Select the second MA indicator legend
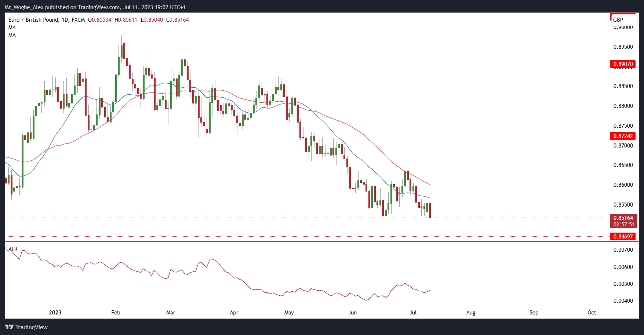The width and height of the screenshot is (644, 335). (12, 35)
